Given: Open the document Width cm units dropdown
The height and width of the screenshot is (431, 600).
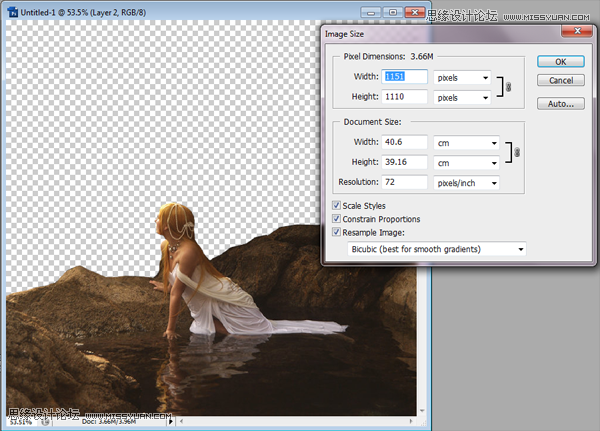Looking at the screenshot, I should pyautogui.click(x=466, y=143).
